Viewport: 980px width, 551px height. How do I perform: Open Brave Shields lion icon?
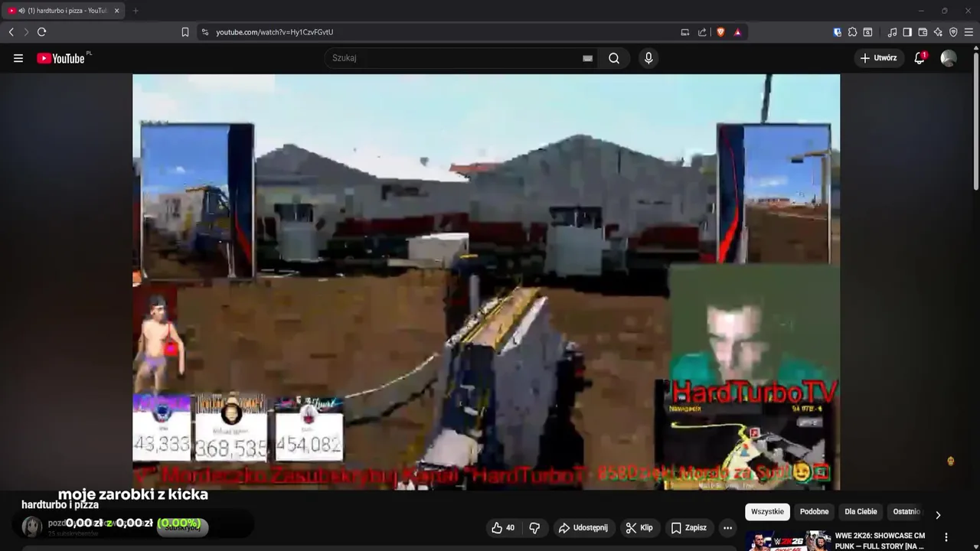coord(720,32)
